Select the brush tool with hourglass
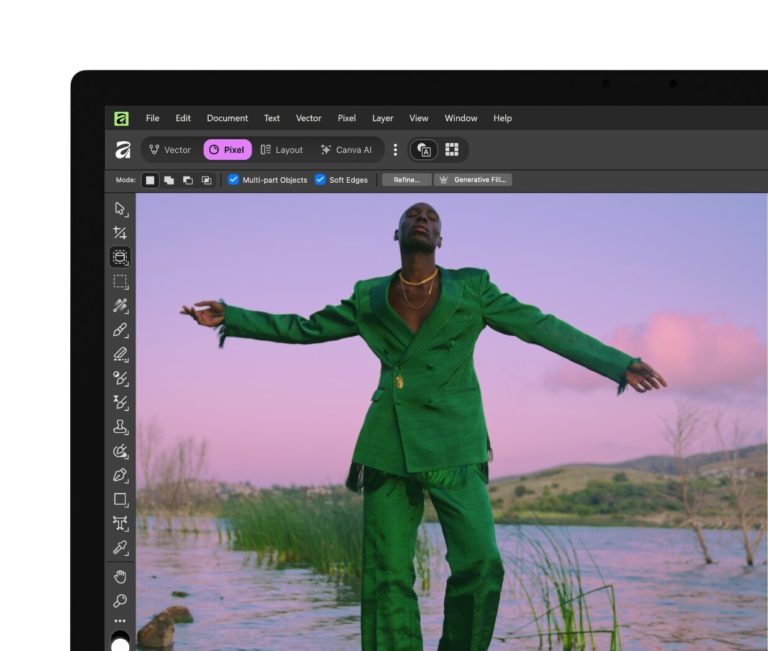 pyautogui.click(x=120, y=403)
